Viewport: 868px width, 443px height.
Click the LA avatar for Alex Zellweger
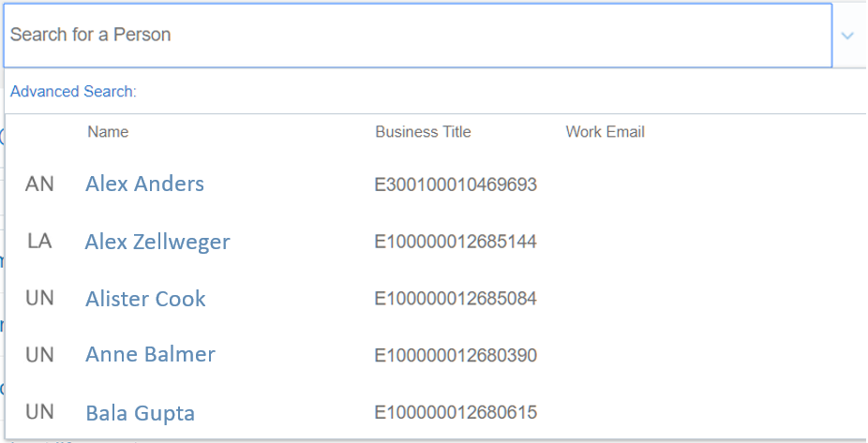coord(39,242)
